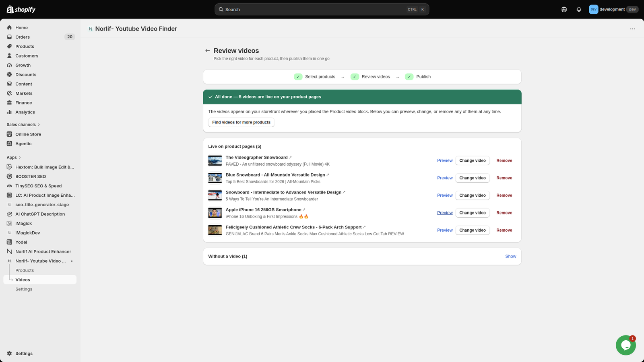Open the sidekick assistant icon in top bar

pyautogui.click(x=564, y=9)
